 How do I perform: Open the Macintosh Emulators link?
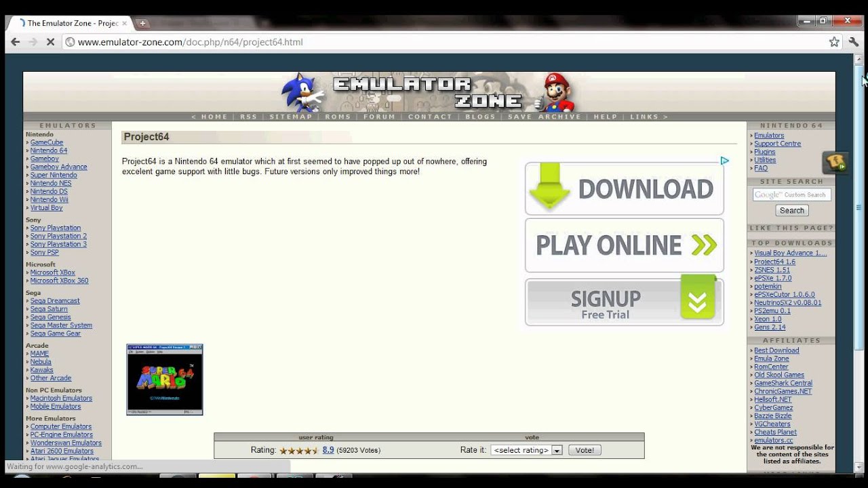click(x=61, y=399)
